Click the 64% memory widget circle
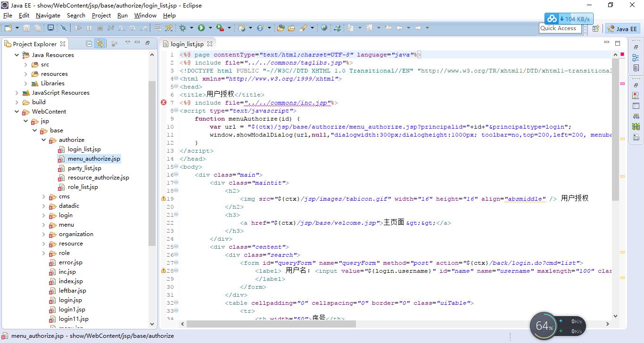The image size is (644, 343). [544, 326]
